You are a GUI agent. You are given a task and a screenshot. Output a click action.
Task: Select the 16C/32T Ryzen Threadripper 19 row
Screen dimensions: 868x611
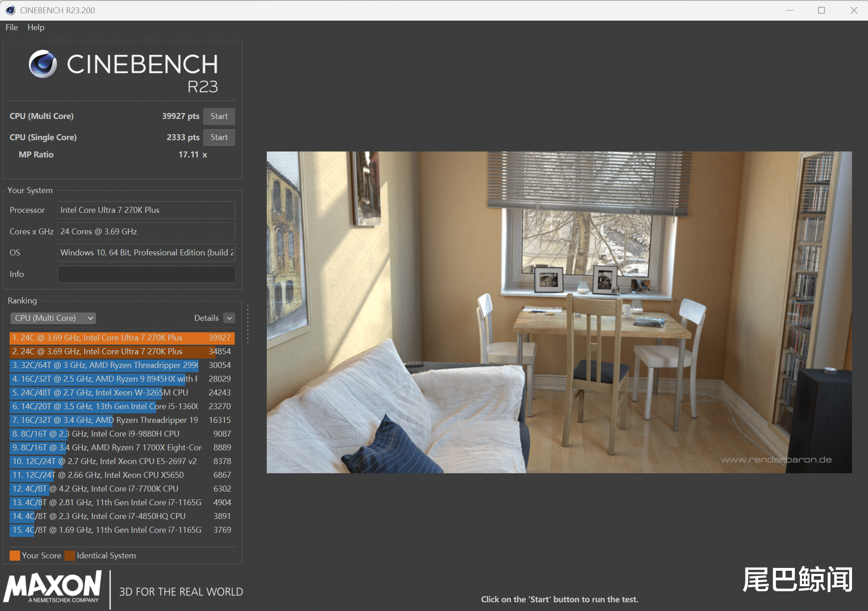(122, 420)
